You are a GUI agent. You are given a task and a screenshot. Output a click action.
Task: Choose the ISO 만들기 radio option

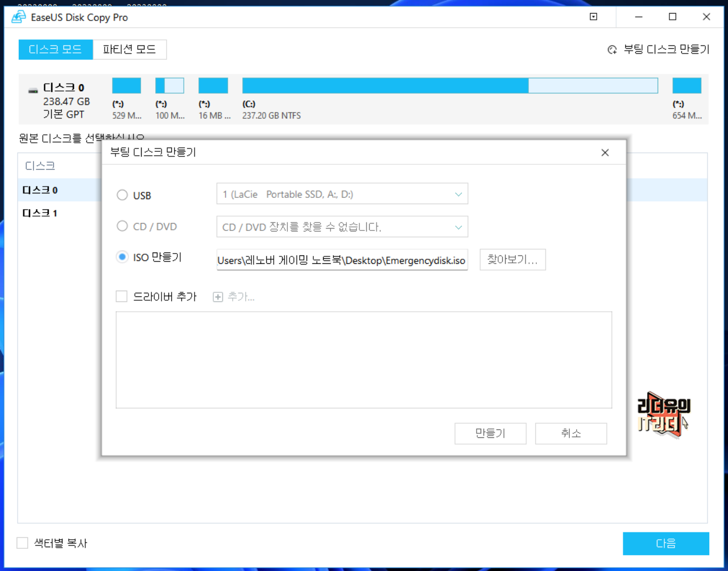pos(122,257)
